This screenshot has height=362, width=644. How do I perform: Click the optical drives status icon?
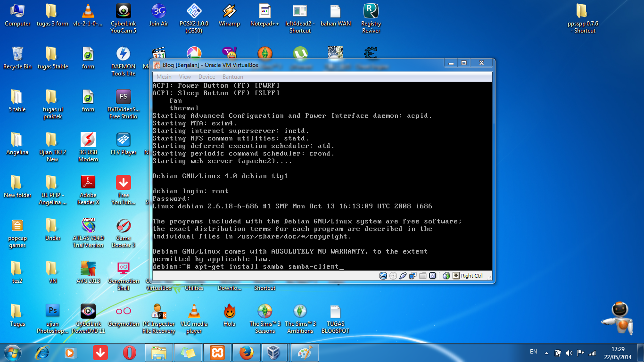coord(393,276)
